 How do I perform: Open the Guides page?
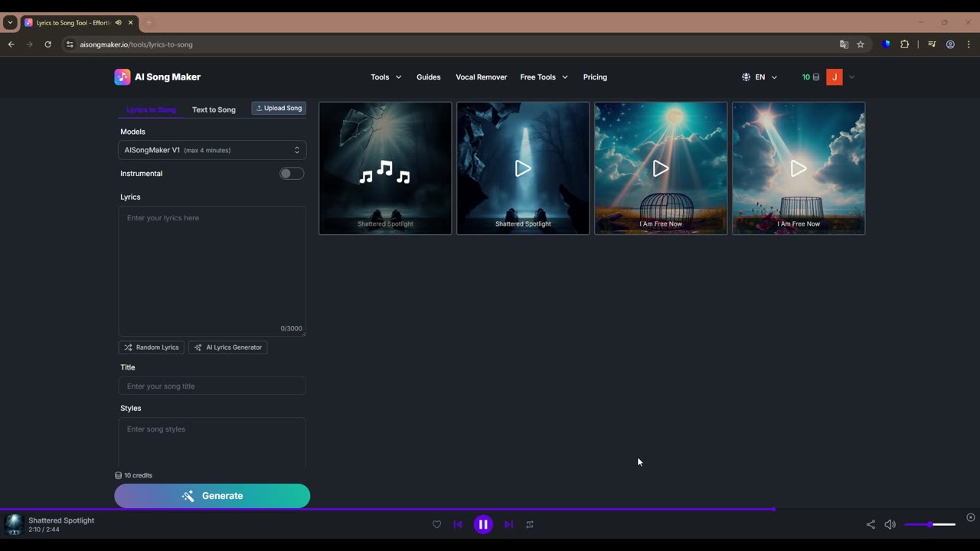[429, 77]
